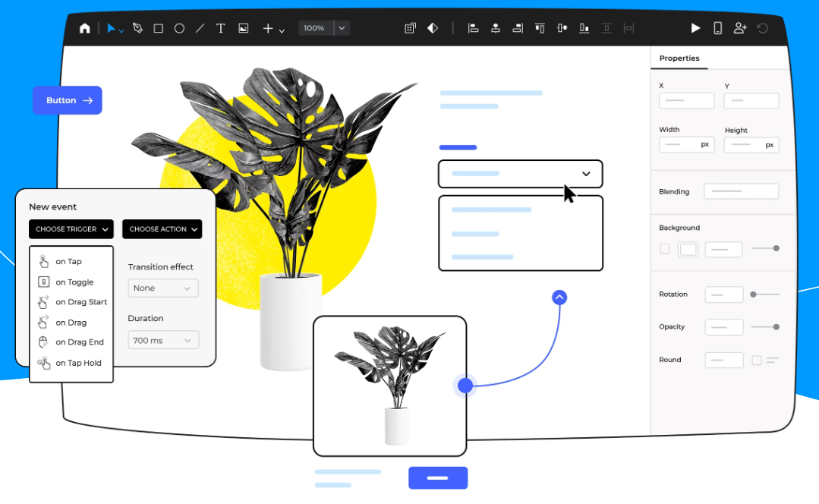Distribute selection horizontally
The height and width of the screenshot is (504, 819).
[628, 28]
